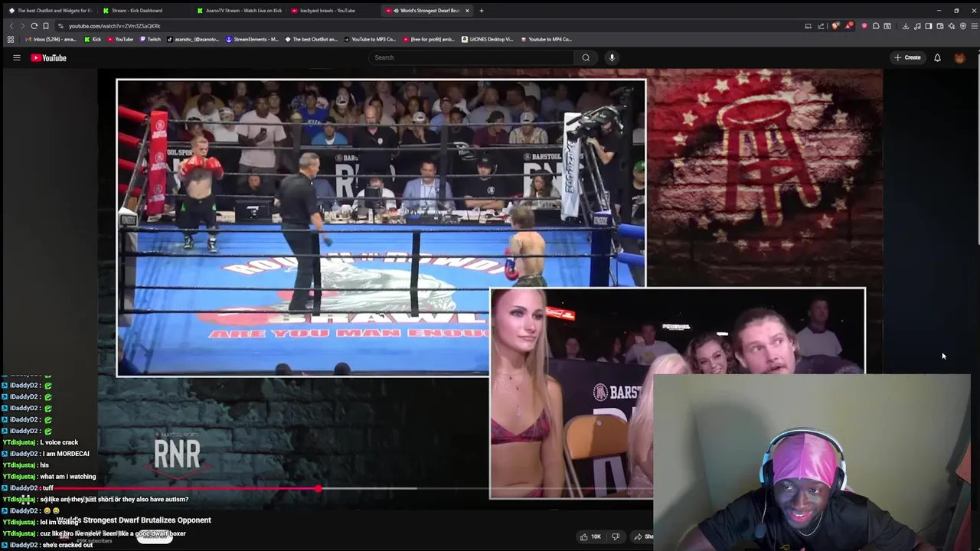Open Brave Shields lion icon
Viewport: 980px width, 551px height.
pos(835,26)
